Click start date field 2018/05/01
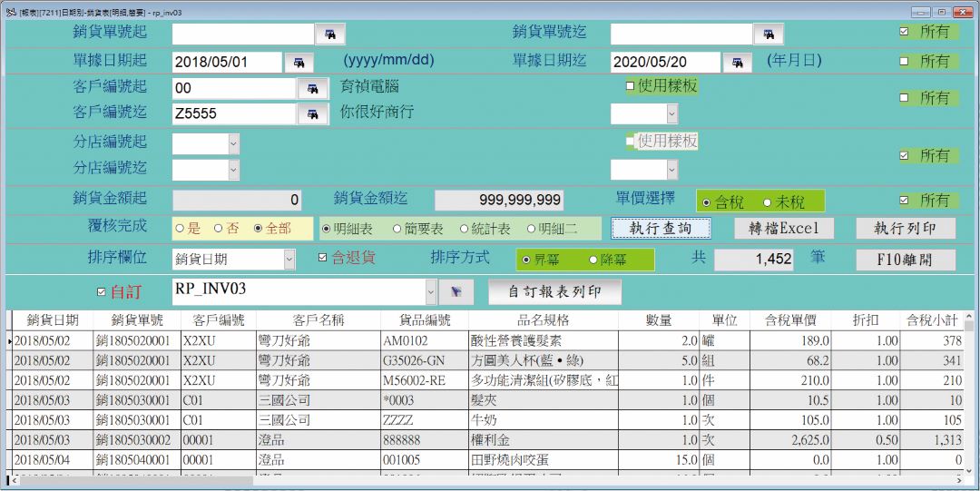Image resolution: width=980 pixels, height=491 pixels. coord(227,63)
